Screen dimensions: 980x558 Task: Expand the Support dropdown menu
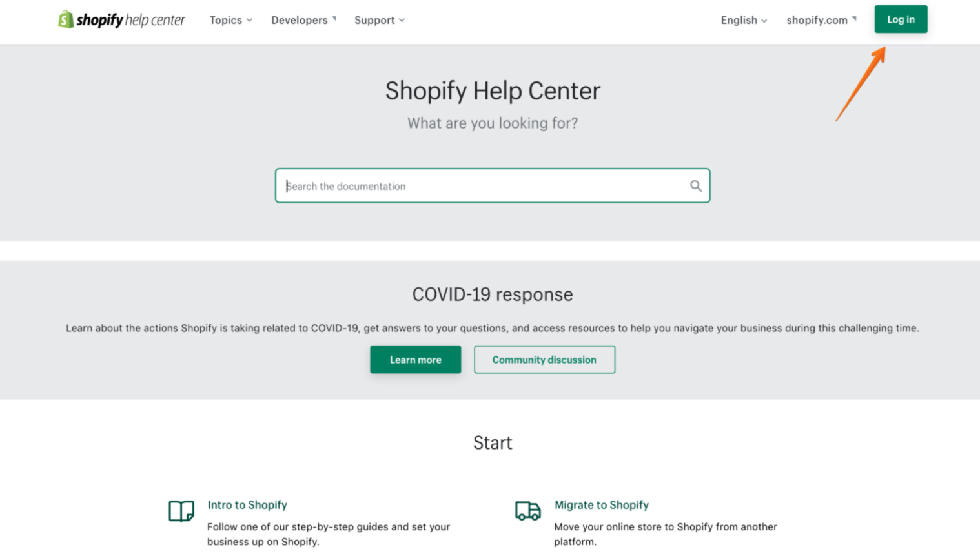(380, 20)
